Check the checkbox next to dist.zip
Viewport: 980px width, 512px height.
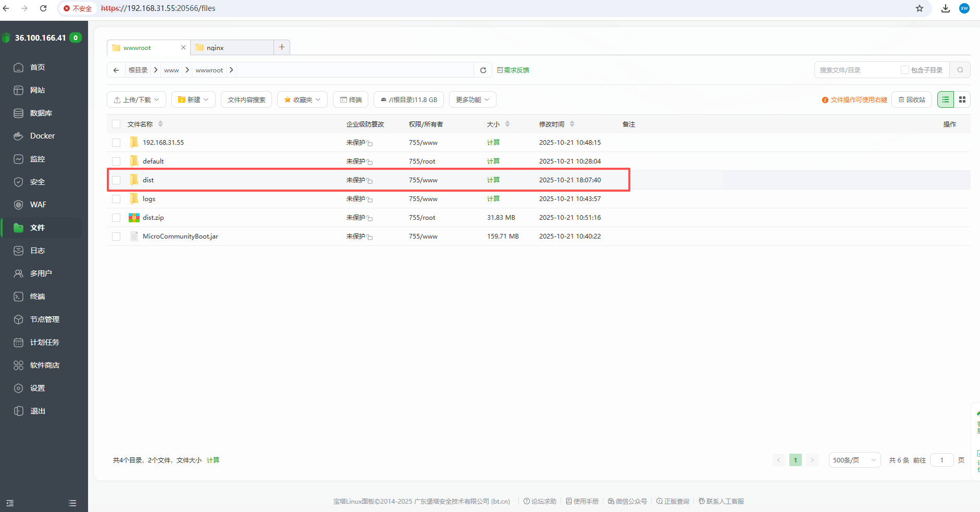[x=116, y=217]
